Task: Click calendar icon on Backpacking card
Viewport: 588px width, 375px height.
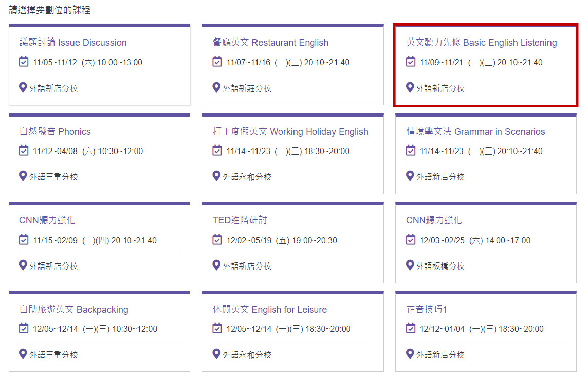Action: pyautogui.click(x=23, y=328)
